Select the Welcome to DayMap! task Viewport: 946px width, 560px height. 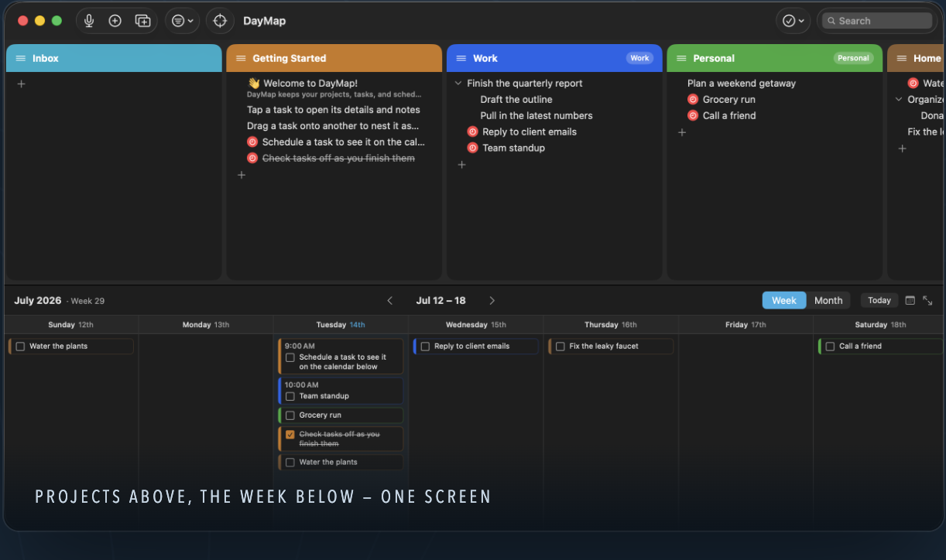[x=310, y=83]
